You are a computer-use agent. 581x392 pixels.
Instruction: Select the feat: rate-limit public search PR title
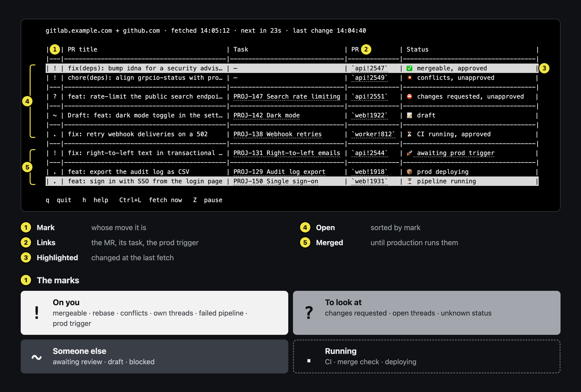pyautogui.click(x=145, y=96)
